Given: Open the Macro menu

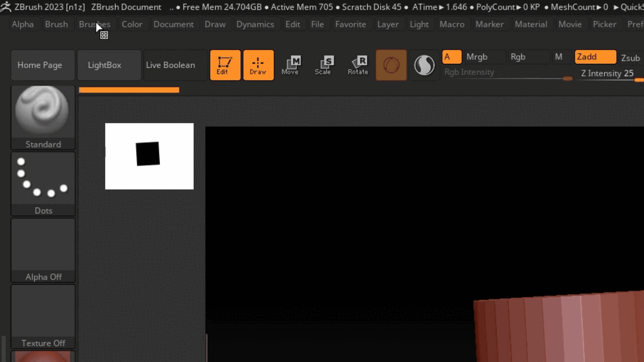Looking at the screenshot, I should pos(452,24).
